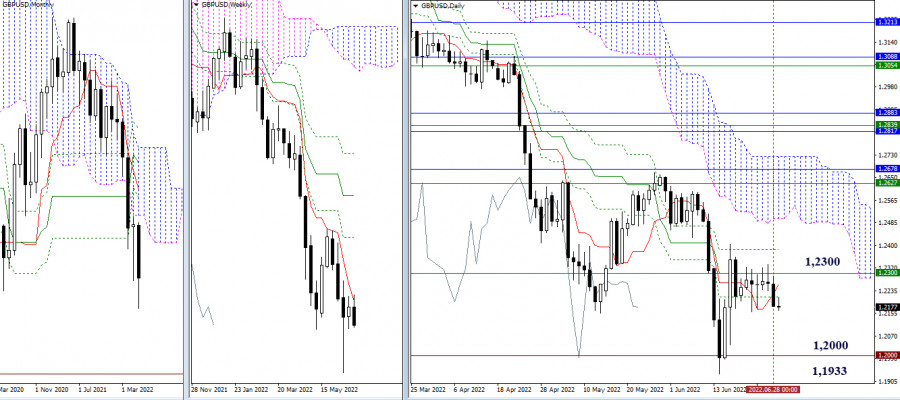The width and height of the screenshot is (900, 400).
Task: Click the 1.3088 blue level price tag
Action: (x=888, y=57)
